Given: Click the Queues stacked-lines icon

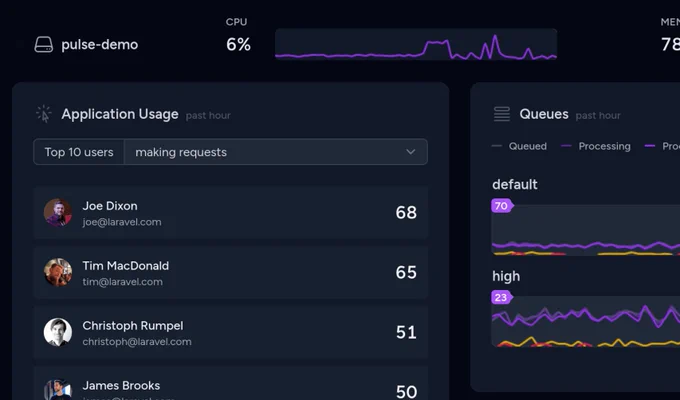Looking at the screenshot, I should point(502,114).
